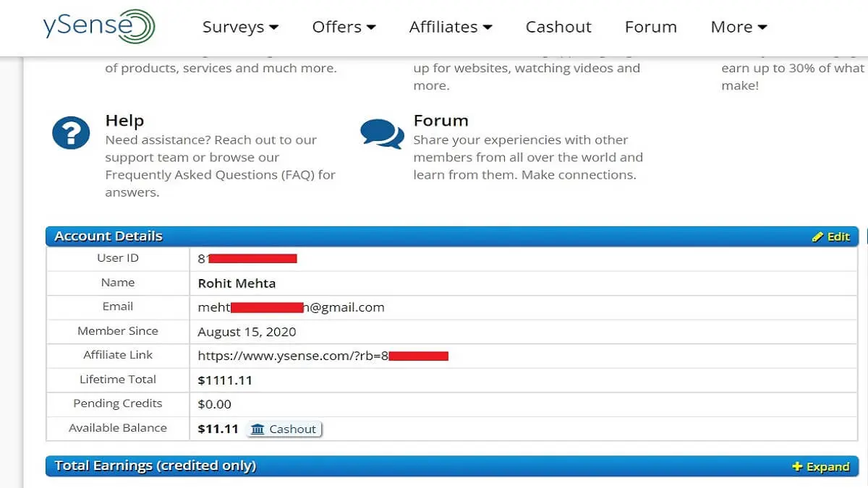Click the Help question mark icon
This screenshot has height=488, width=868.
(x=71, y=134)
